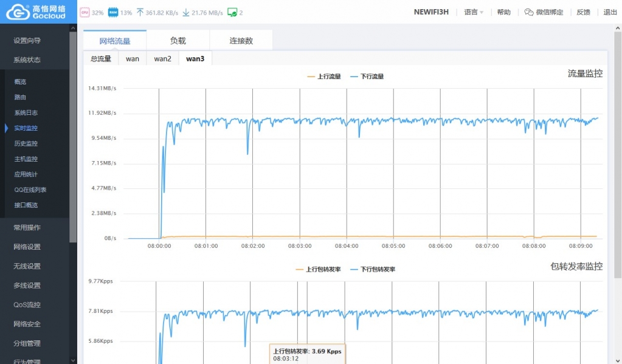Screen dimensions: 622x364
Task: Expand the 网络安全 sidebar section
Action: (27, 325)
